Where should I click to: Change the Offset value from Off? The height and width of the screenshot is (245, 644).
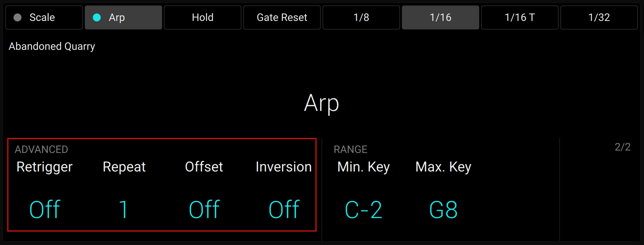point(204,209)
